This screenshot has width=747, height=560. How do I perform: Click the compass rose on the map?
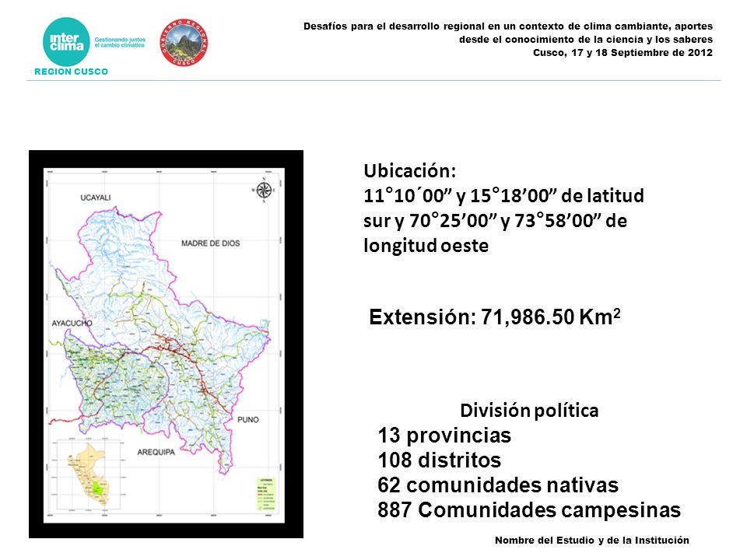pyautogui.click(x=264, y=191)
